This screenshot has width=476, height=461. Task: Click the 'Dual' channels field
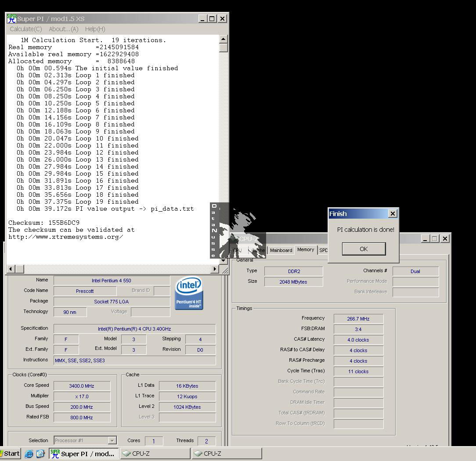tap(415, 271)
